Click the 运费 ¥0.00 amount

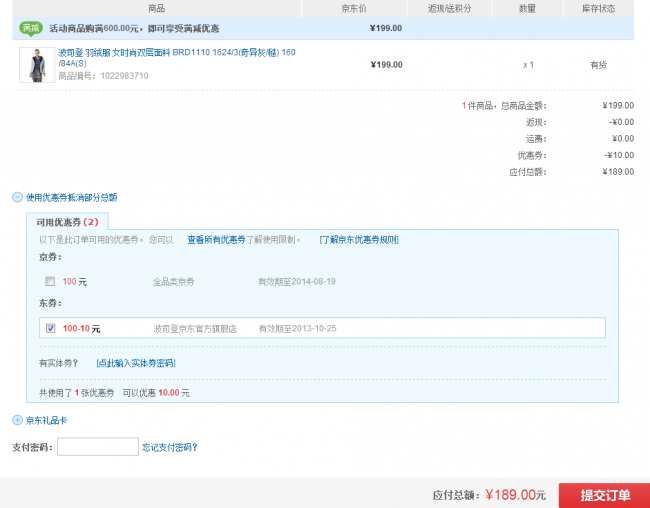[623, 139]
